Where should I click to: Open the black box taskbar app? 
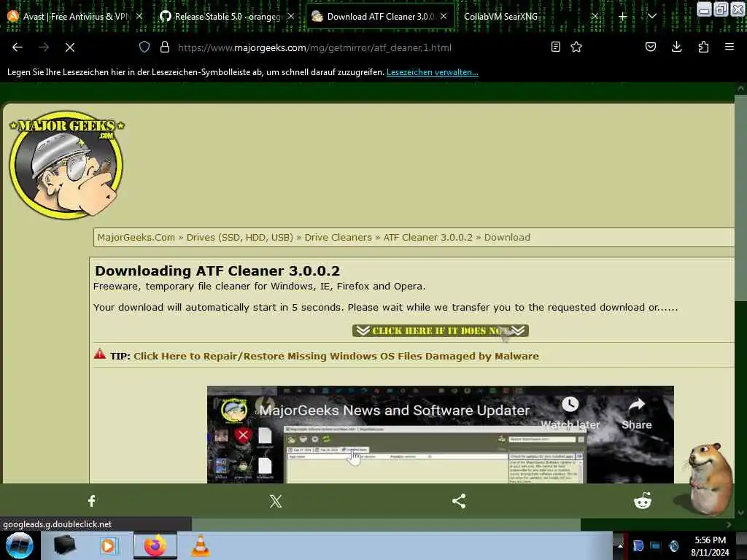[x=64, y=545]
